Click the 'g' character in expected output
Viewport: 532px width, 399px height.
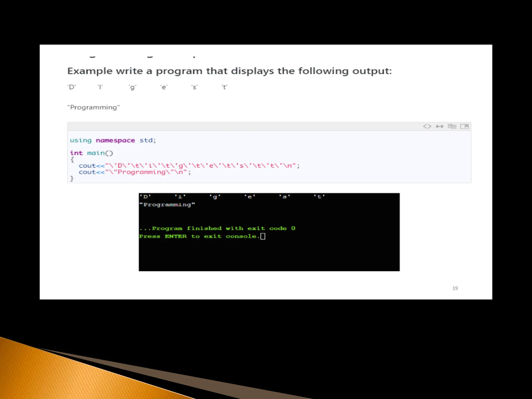132,87
